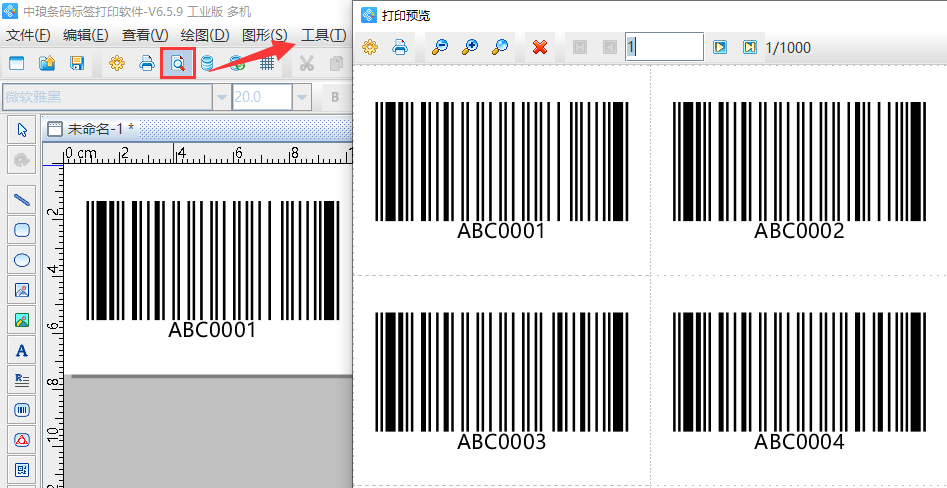Select the arrow pointer tool
Screen dimensions: 947x488
[x=22, y=129]
